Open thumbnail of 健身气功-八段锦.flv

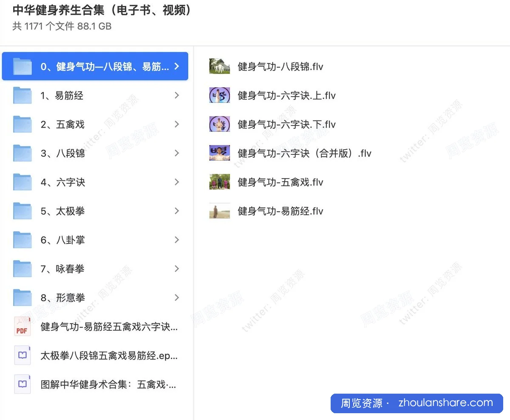[220, 66]
